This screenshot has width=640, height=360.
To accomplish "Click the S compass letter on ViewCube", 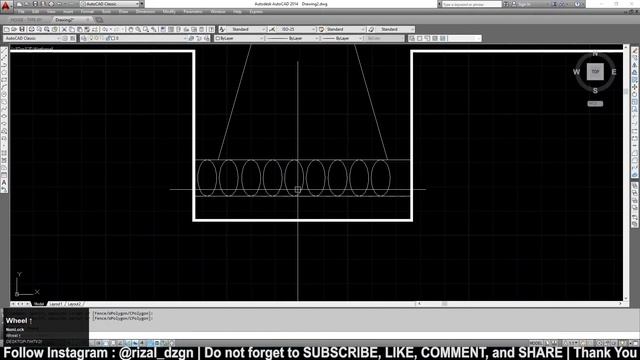I will (595, 91).
